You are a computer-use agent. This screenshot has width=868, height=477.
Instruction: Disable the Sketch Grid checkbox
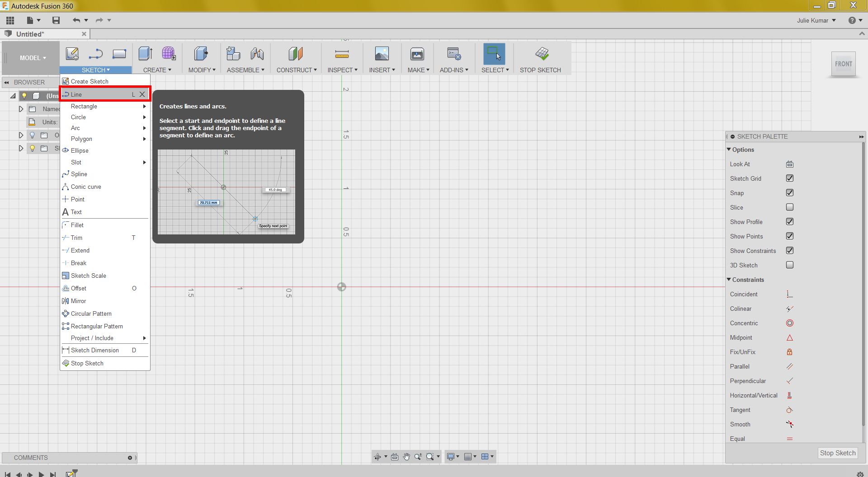[789, 178]
